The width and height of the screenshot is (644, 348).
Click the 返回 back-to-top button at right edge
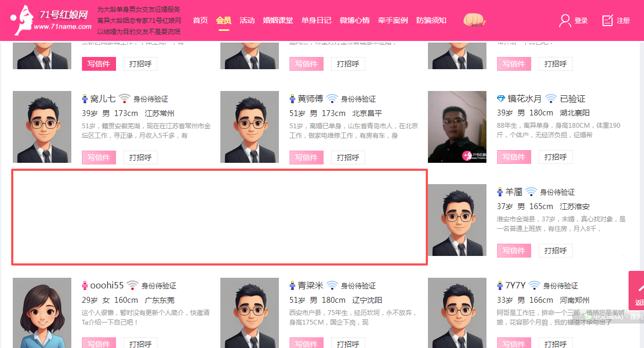click(637, 291)
